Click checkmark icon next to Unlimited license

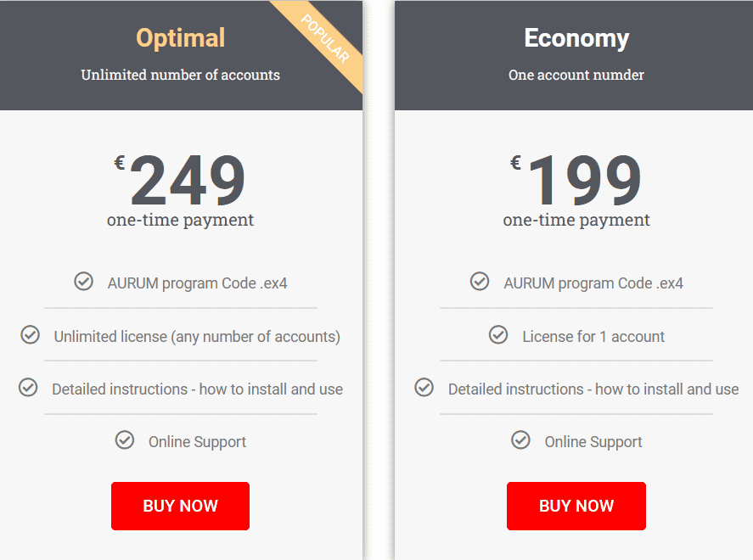click(x=31, y=334)
